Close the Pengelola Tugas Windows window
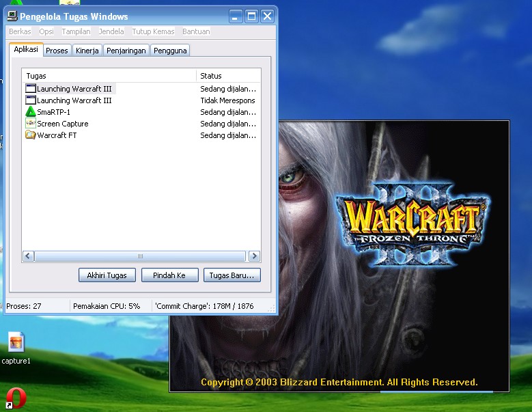 (x=267, y=16)
